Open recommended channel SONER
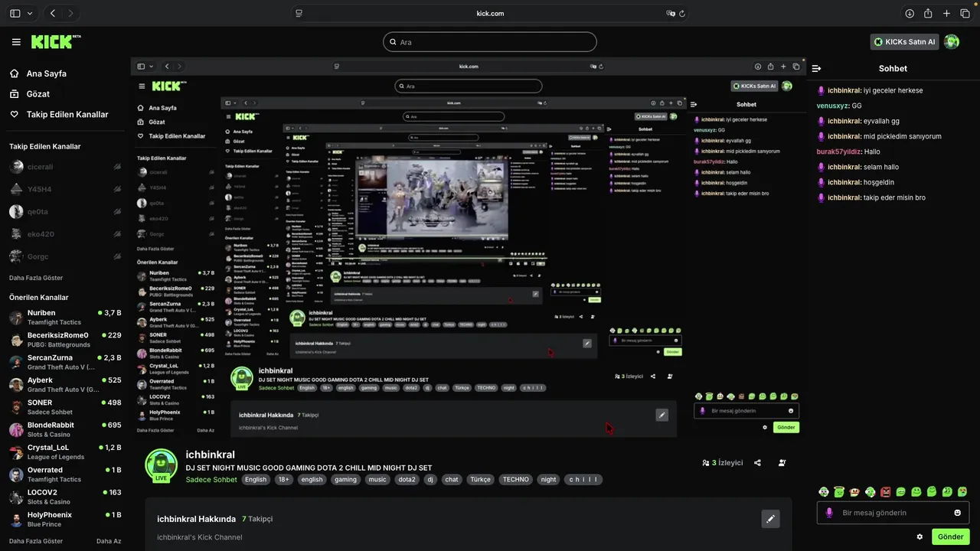This screenshot has height=551, width=980. click(64, 407)
